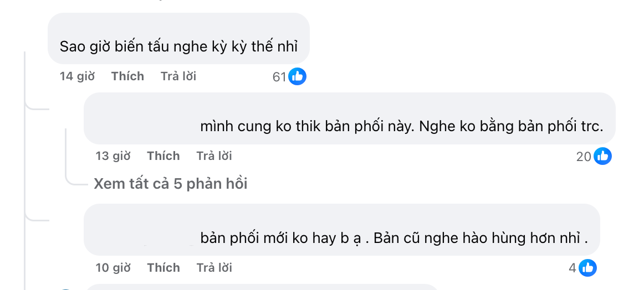Viewport: 644px width, 290px height.
Task: Open the '14 giờ' timestamp link
Action: click(77, 76)
